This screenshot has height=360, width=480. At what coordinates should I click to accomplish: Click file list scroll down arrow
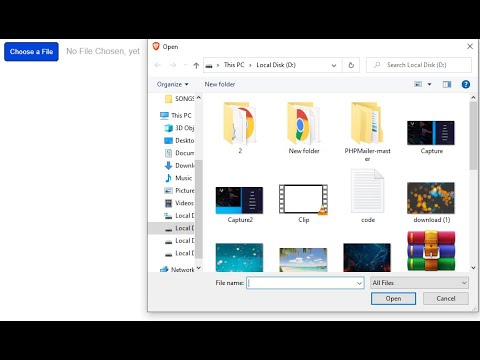473,268
